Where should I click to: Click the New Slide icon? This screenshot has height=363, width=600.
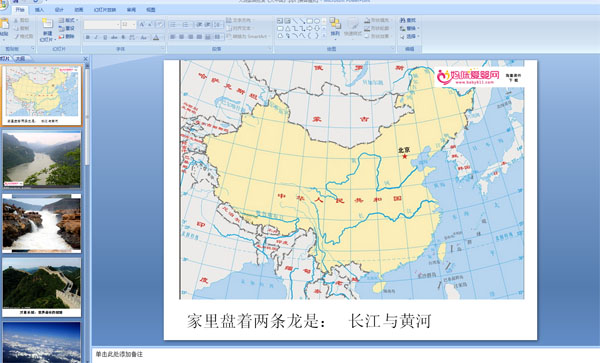pos(47,24)
